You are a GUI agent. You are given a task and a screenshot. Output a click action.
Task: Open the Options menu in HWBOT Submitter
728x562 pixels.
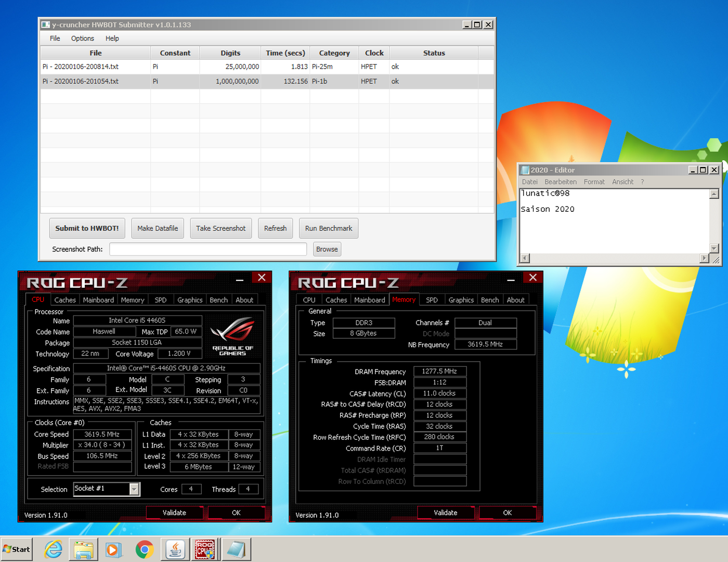coord(83,39)
